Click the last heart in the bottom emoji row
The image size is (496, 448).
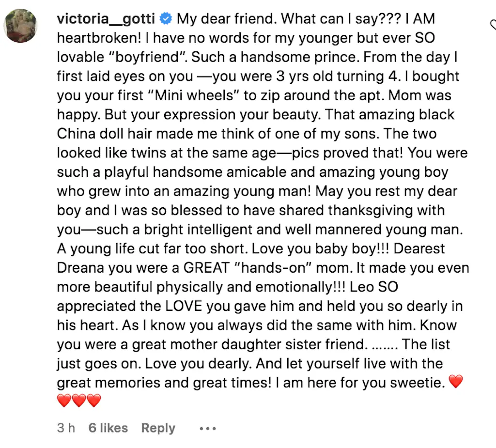94,401
